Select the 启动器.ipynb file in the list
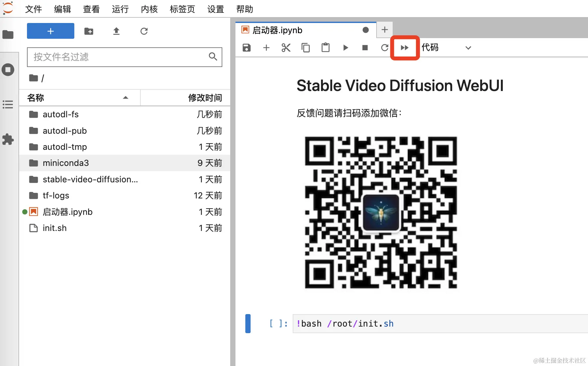This screenshot has width=588, height=366. (125, 212)
